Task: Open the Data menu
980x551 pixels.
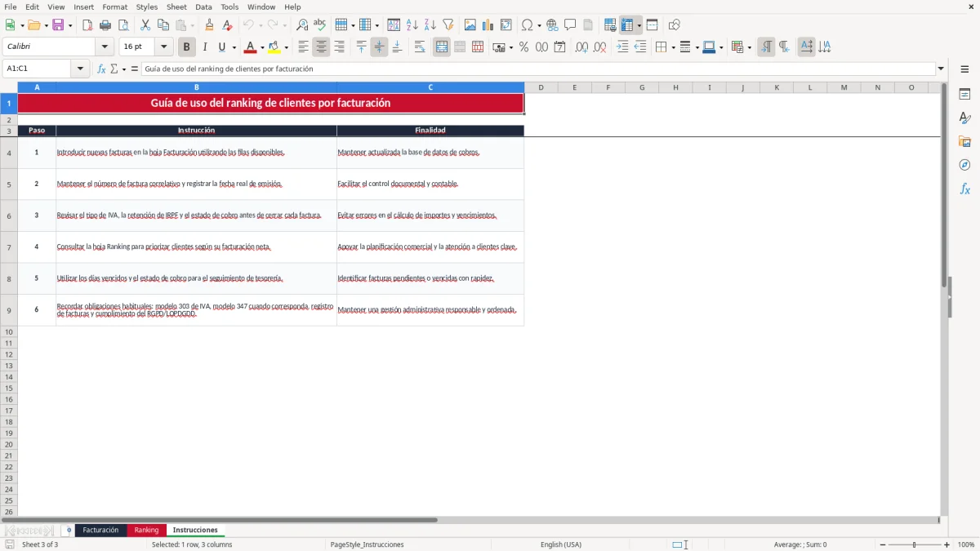Action: pyautogui.click(x=203, y=7)
